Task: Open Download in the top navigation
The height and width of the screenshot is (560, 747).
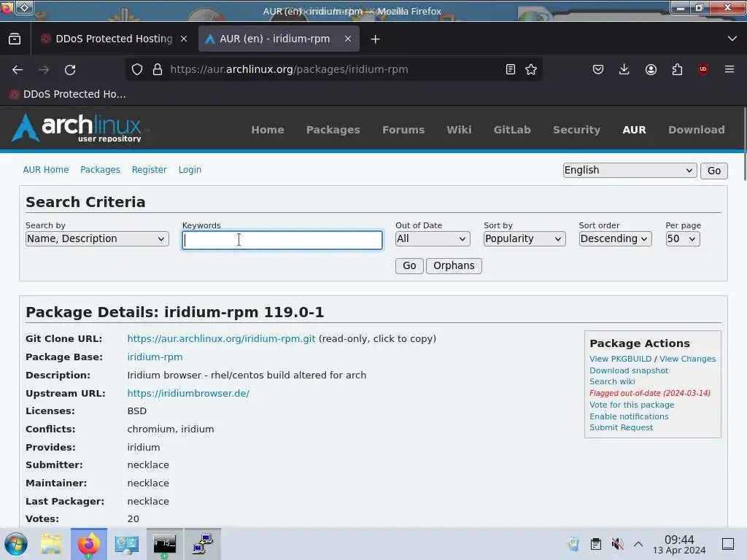Action: pyautogui.click(x=697, y=130)
